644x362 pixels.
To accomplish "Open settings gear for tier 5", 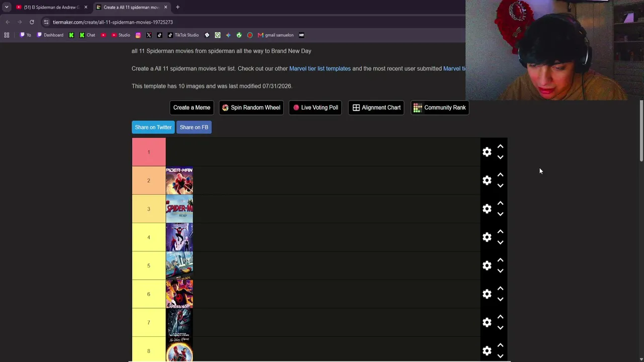I will (x=487, y=265).
